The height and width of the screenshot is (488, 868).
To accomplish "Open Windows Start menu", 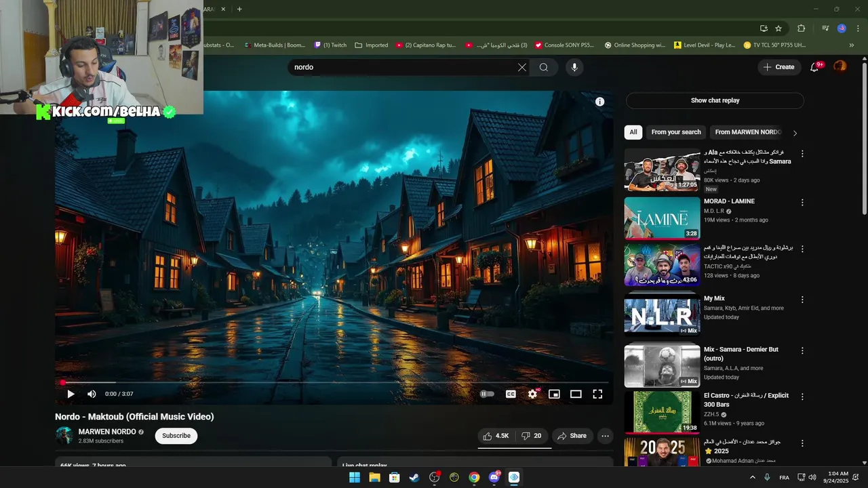I will (x=355, y=477).
